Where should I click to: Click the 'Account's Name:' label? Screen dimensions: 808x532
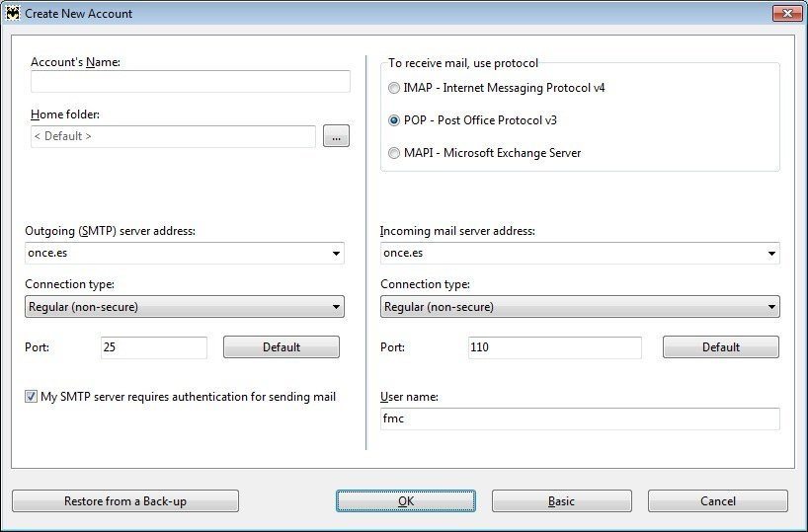(x=75, y=62)
